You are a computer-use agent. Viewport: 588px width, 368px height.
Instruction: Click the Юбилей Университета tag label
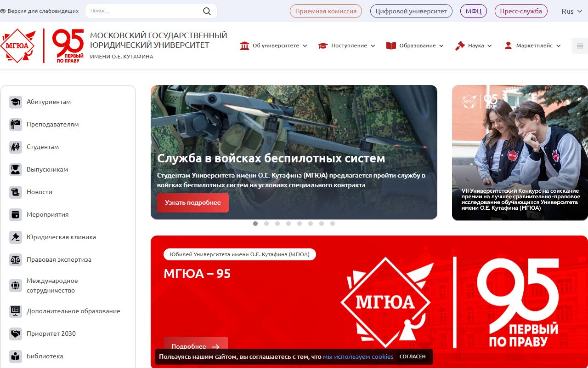pyautogui.click(x=240, y=254)
